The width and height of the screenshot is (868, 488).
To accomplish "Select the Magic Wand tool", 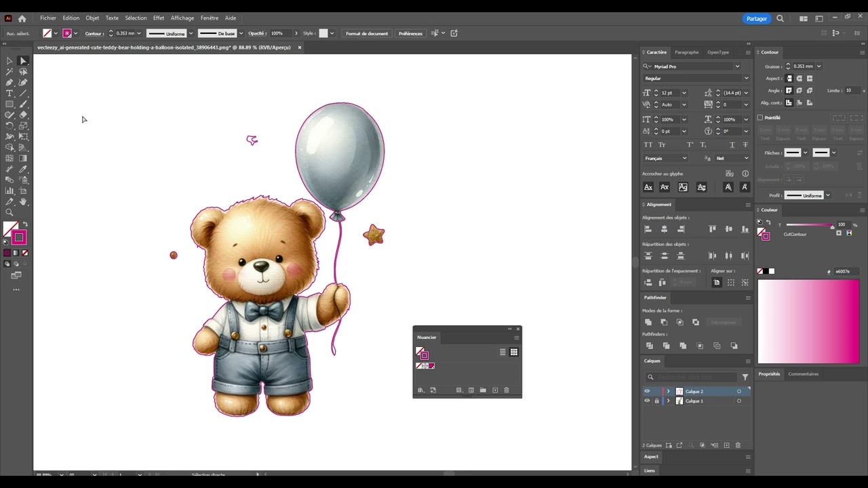I will coord(9,72).
